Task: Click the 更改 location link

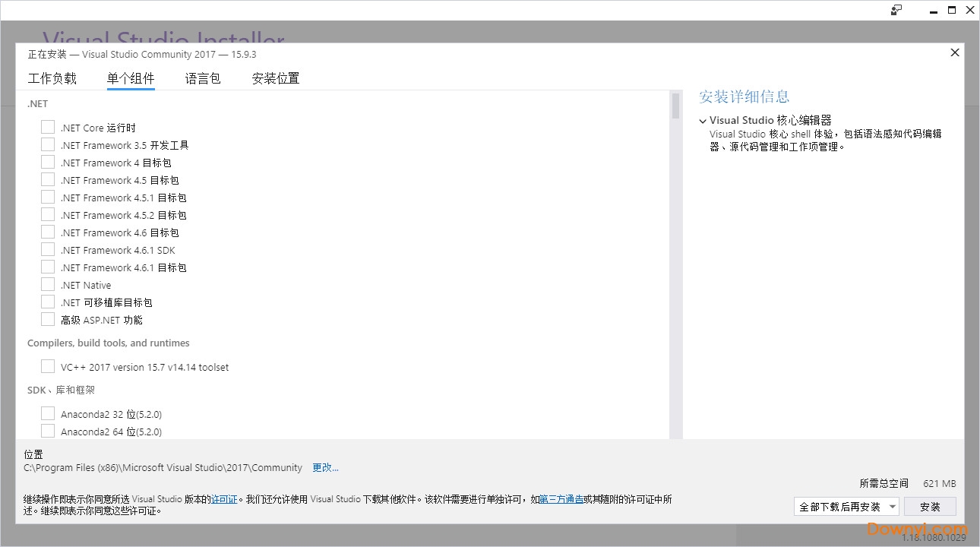Action: 325,467
